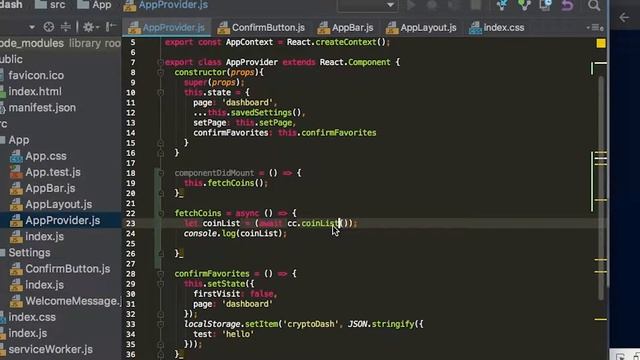
Task: Switch to the AppProvider.js editor tab
Action: coord(166,28)
